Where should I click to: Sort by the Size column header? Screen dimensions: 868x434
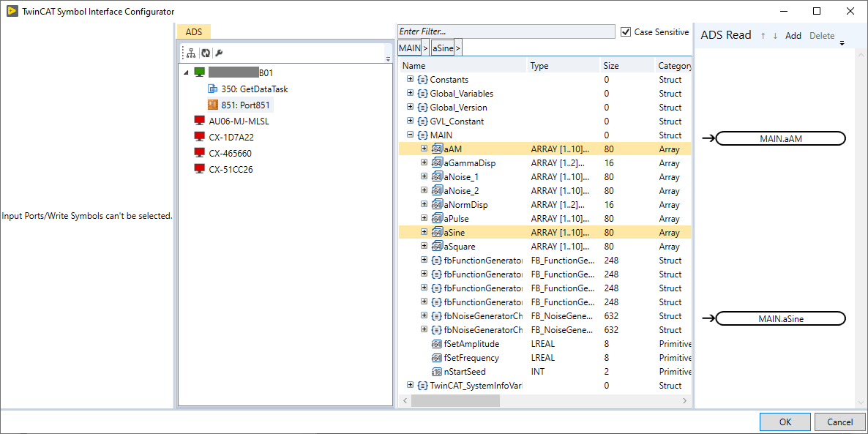point(627,66)
